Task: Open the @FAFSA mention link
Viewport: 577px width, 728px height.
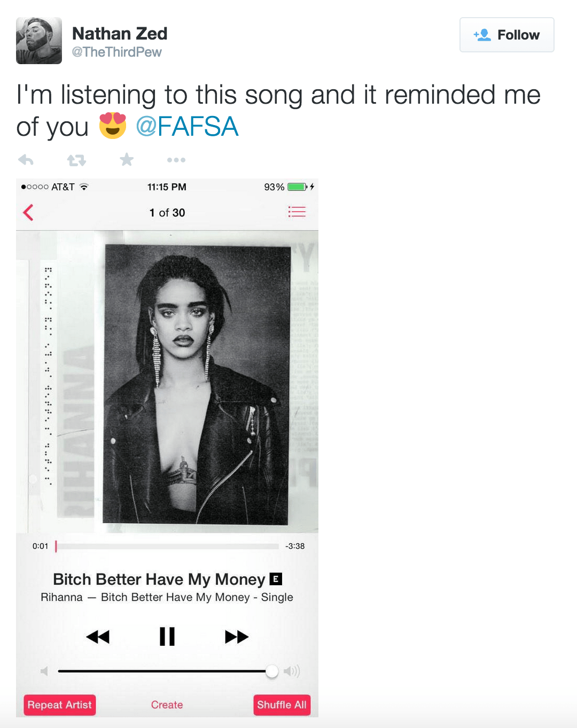Action: (x=187, y=127)
